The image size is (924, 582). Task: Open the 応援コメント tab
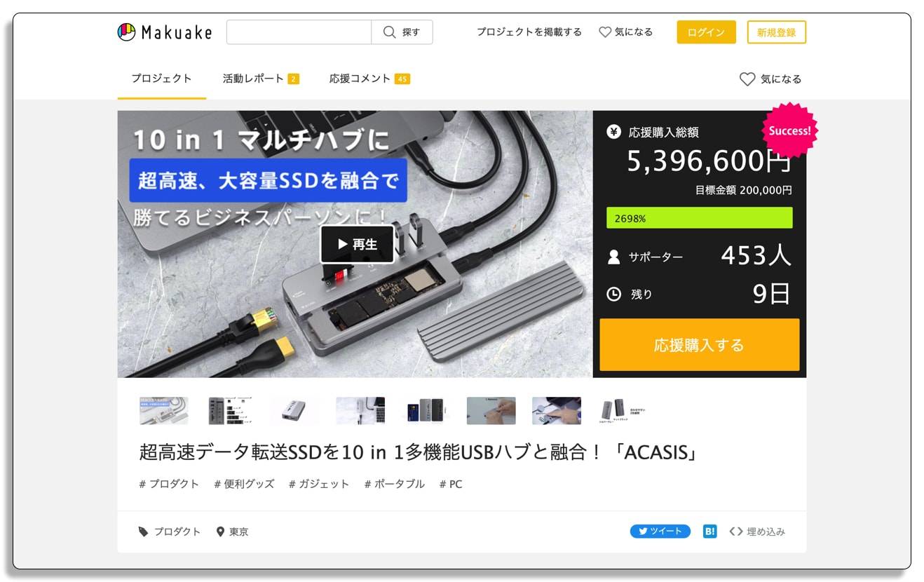tap(369, 79)
